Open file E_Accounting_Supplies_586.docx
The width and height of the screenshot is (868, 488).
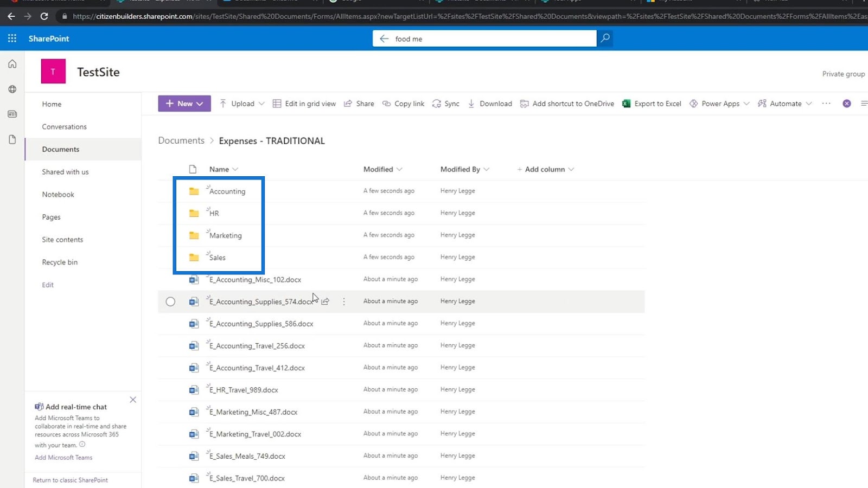pos(261,324)
